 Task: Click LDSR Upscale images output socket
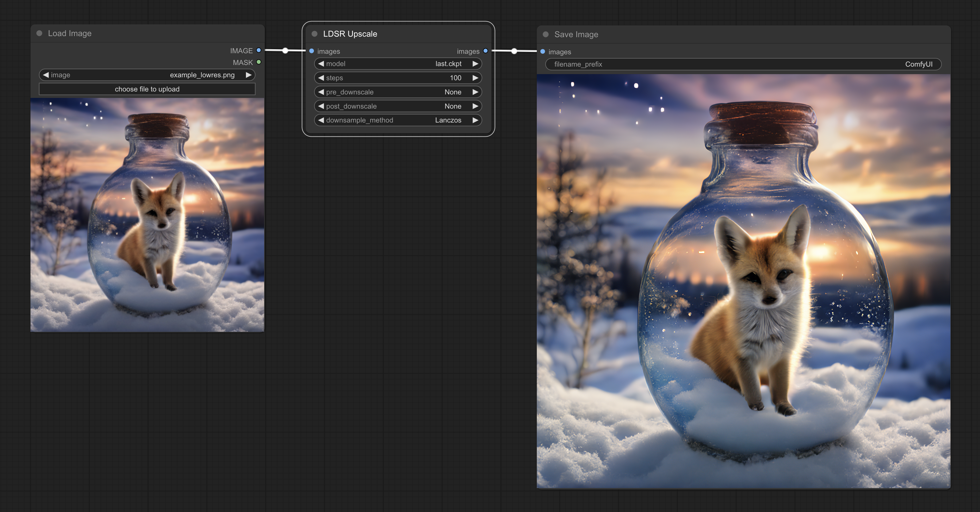pyautogui.click(x=485, y=51)
